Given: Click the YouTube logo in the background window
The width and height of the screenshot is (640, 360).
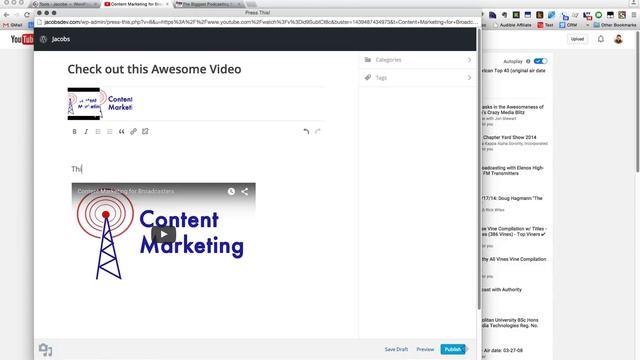Looking at the screenshot, I should (x=22, y=39).
